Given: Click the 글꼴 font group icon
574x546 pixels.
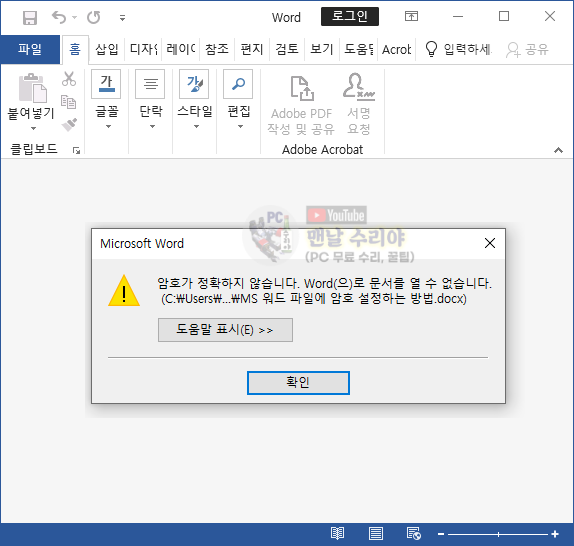Looking at the screenshot, I should point(106,84).
